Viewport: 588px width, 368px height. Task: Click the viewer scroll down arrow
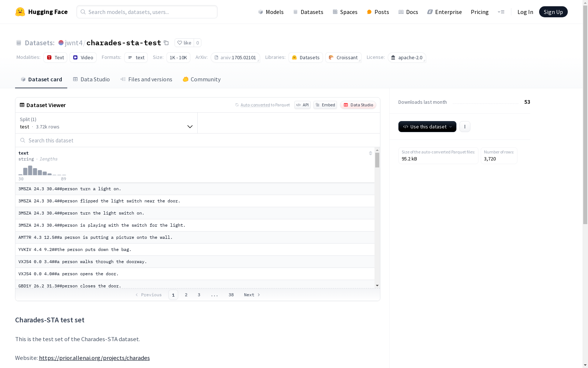pos(377,286)
